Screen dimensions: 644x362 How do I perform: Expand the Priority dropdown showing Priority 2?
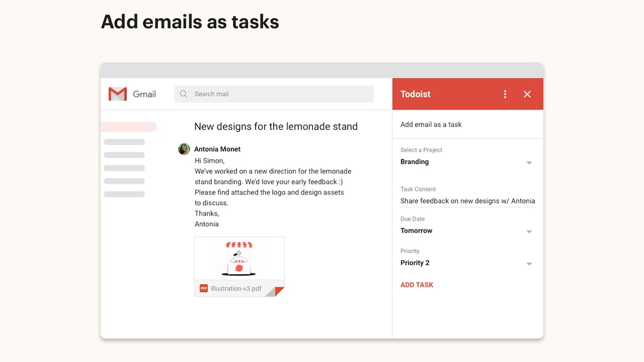point(529,263)
